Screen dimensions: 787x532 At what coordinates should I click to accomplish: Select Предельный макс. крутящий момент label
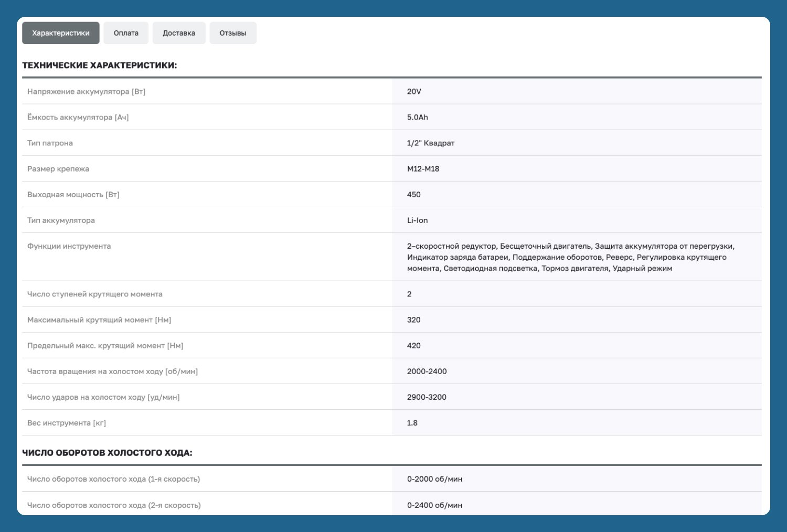[x=105, y=345]
